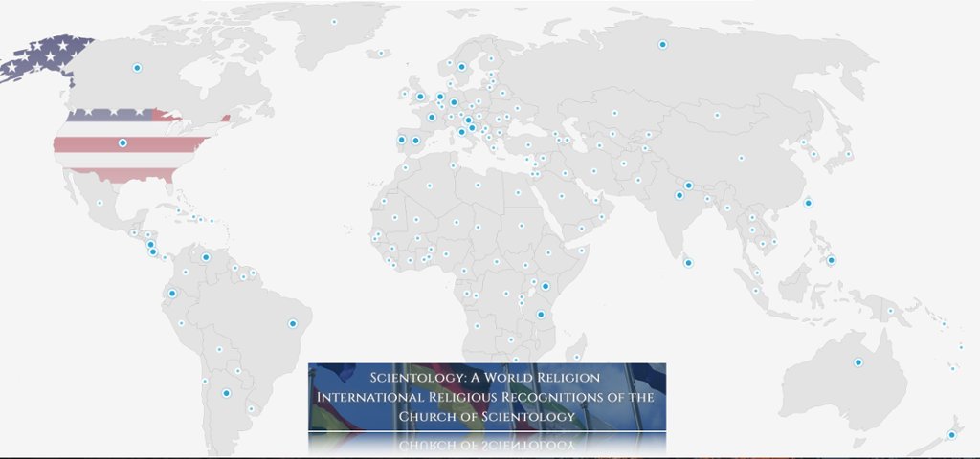Screen dimensions: 980x459
Task: Click the Algeria marker dot
Action: (430, 186)
